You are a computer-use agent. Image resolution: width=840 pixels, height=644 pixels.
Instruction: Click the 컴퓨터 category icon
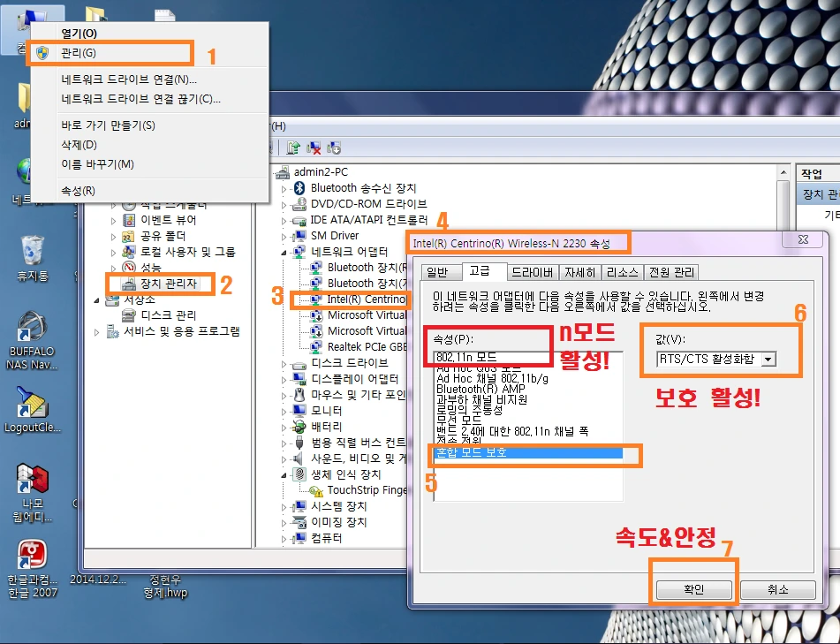pos(299,538)
